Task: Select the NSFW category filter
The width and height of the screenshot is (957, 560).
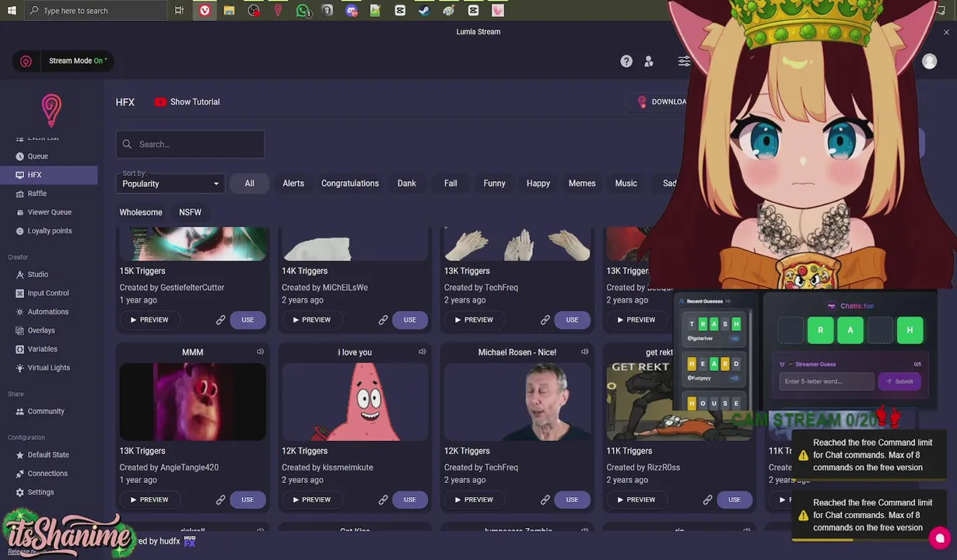Action: pos(190,212)
